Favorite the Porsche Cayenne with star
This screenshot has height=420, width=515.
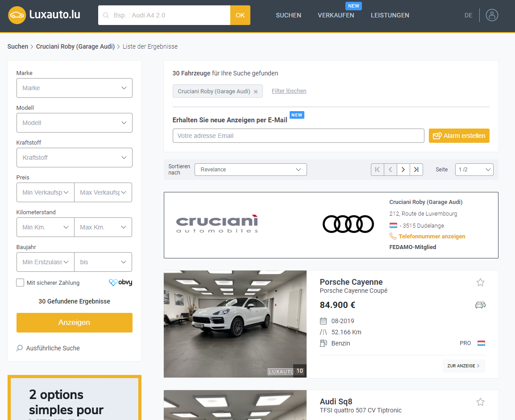(x=480, y=282)
